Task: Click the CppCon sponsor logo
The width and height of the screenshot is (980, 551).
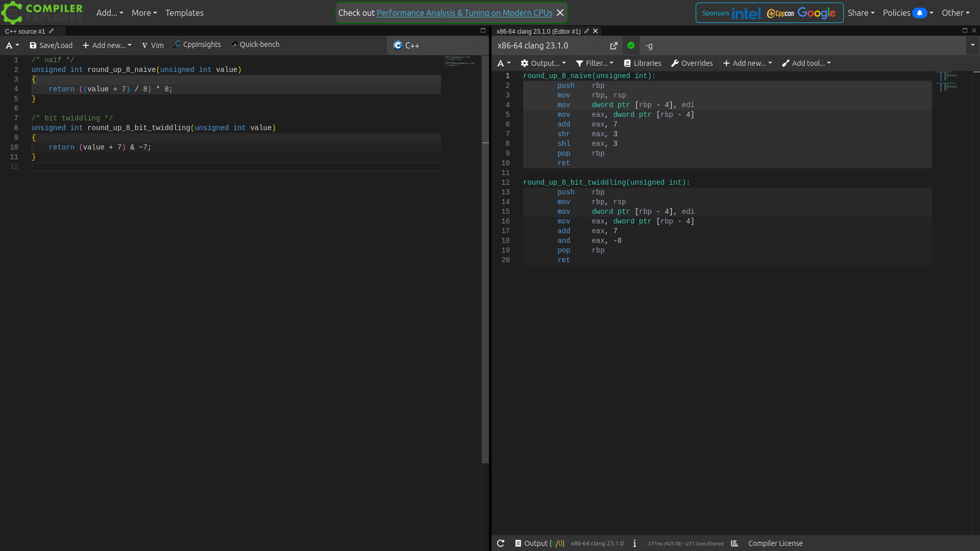Action: 780,13
